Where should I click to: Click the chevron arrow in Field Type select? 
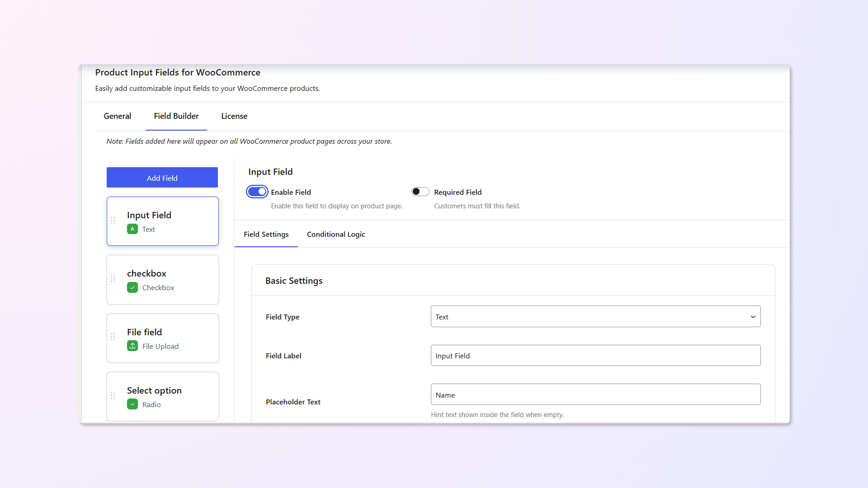[x=753, y=317]
